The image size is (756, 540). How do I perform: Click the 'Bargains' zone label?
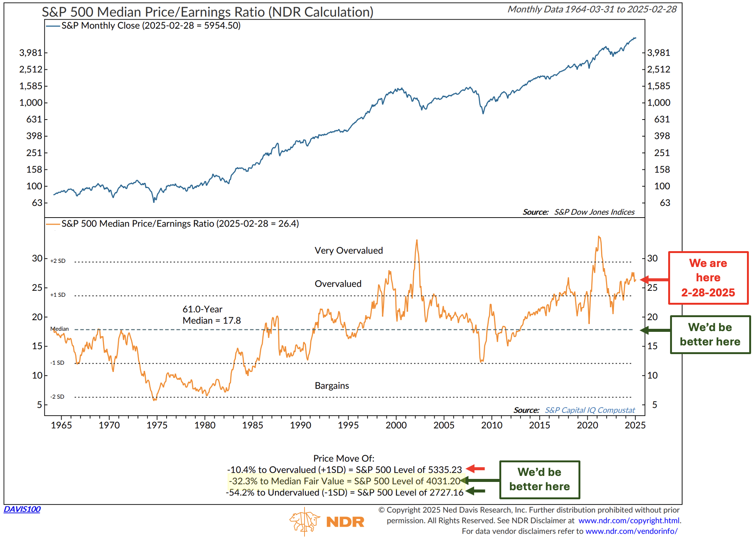point(332,385)
